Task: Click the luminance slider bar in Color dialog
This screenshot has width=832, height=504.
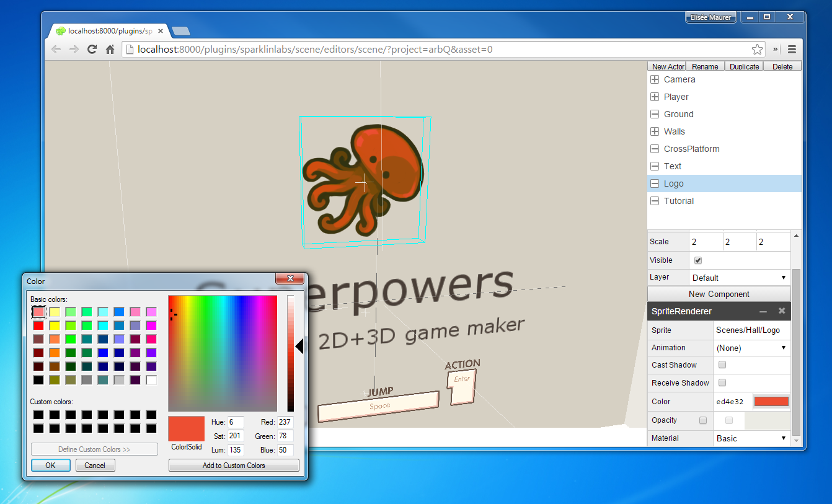Action: click(290, 353)
